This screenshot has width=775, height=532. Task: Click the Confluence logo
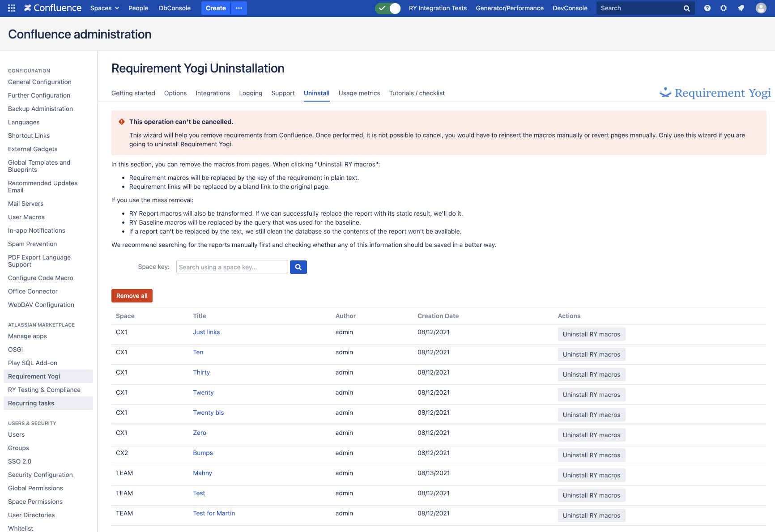[53, 8]
